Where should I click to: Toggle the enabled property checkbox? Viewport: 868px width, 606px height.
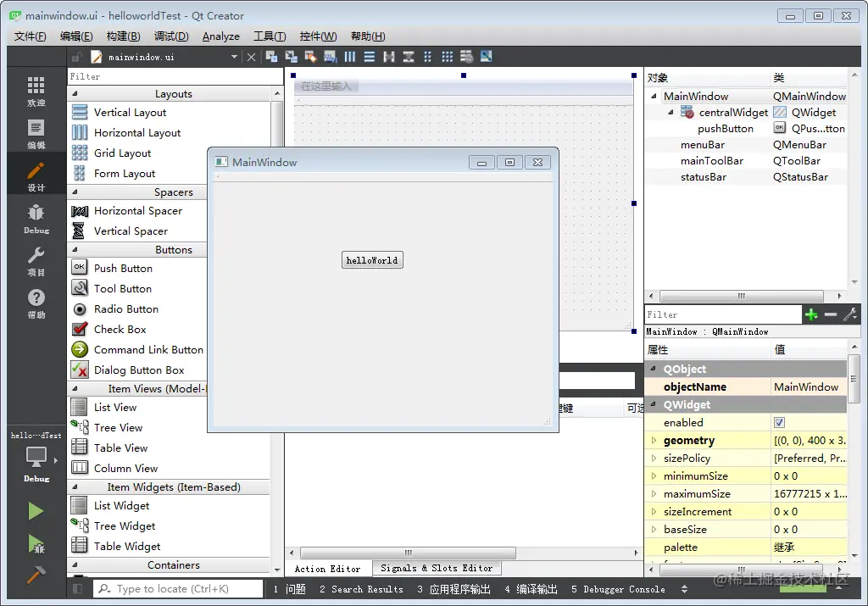pos(780,423)
